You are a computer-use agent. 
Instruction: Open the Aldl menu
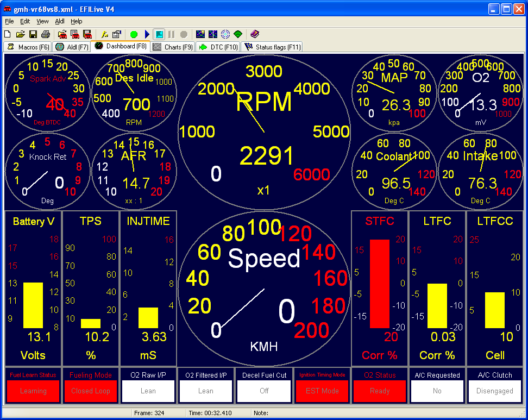pyautogui.click(x=60, y=21)
